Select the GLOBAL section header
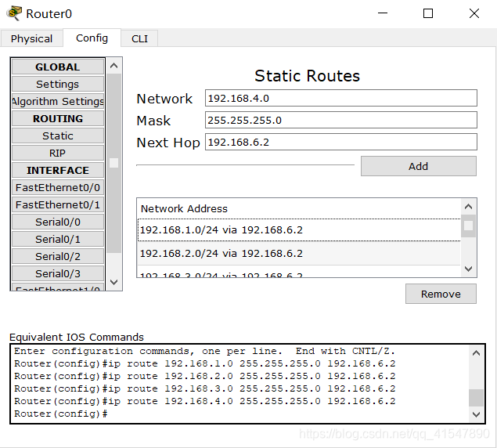Image resolution: width=497 pixels, height=448 pixels. coord(58,67)
